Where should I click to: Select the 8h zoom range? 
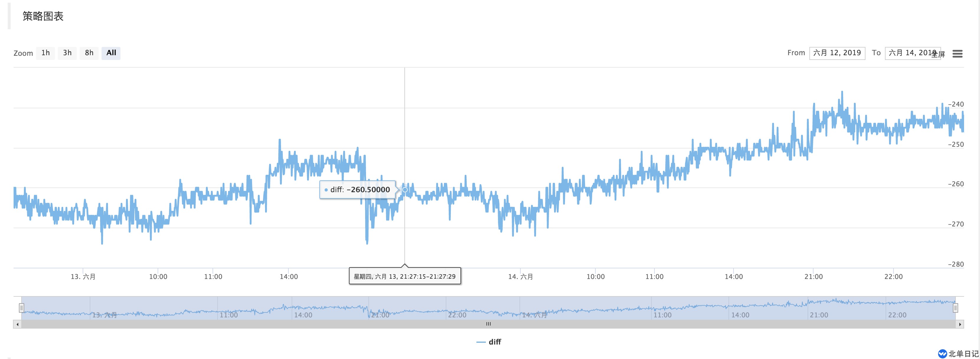point(89,53)
